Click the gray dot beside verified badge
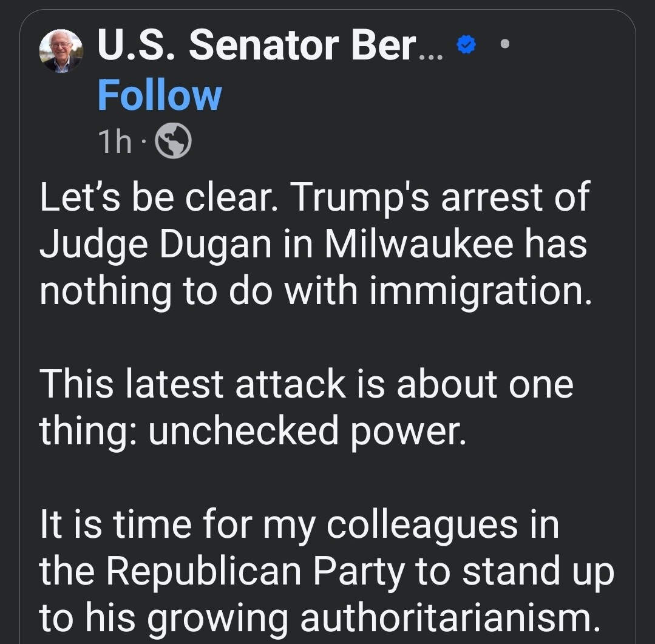Screen dimensions: 655x644 (504, 44)
